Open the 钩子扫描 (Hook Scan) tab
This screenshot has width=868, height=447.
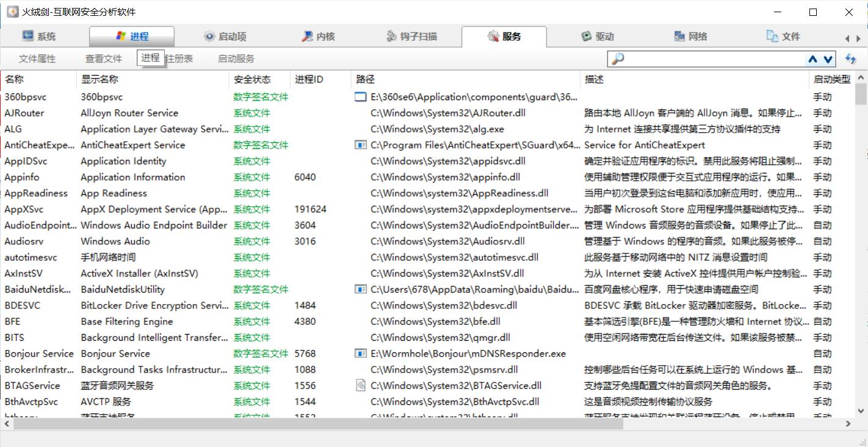(x=411, y=37)
